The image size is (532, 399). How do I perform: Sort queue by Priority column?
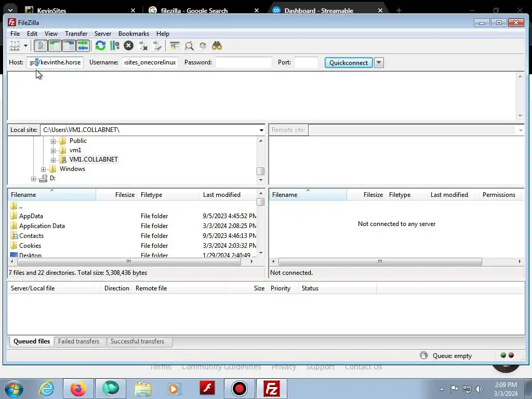point(283,288)
